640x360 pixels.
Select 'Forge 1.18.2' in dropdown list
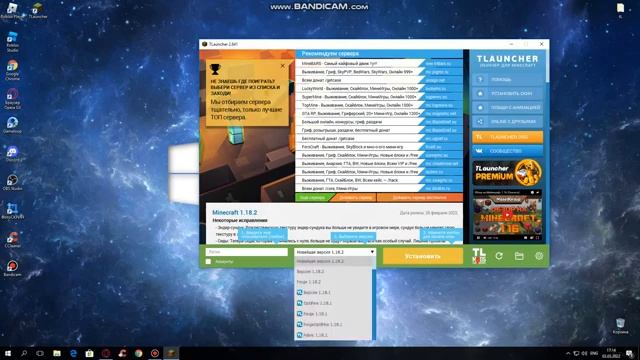(333, 282)
